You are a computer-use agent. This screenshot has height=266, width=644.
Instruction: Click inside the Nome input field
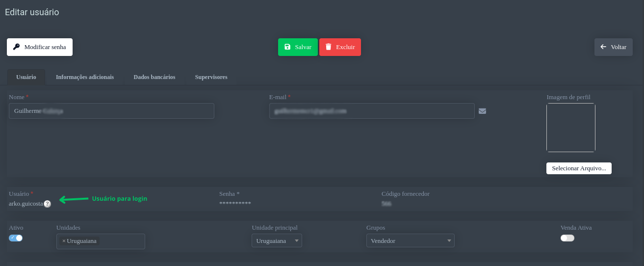111,111
